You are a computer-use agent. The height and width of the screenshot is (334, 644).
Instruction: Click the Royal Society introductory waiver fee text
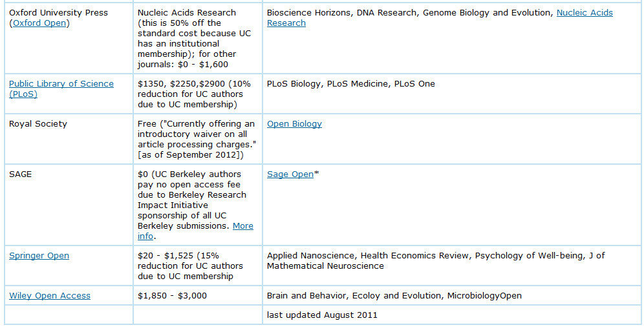(x=197, y=139)
